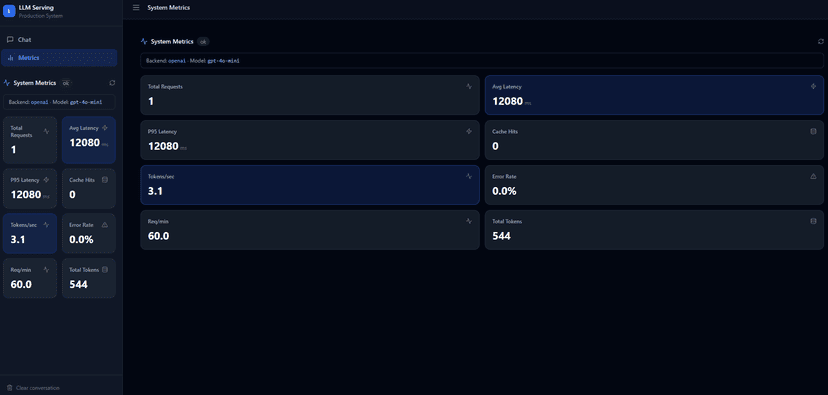828x395 pixels.
Task: Click the Total Tokens database icon in sidebar
Action: (x=105, y=269)
